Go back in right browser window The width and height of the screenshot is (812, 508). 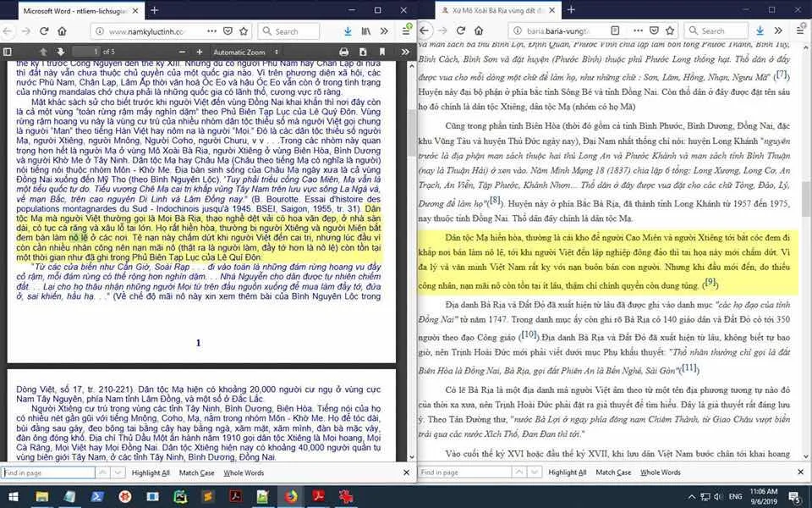click(424, 30)
